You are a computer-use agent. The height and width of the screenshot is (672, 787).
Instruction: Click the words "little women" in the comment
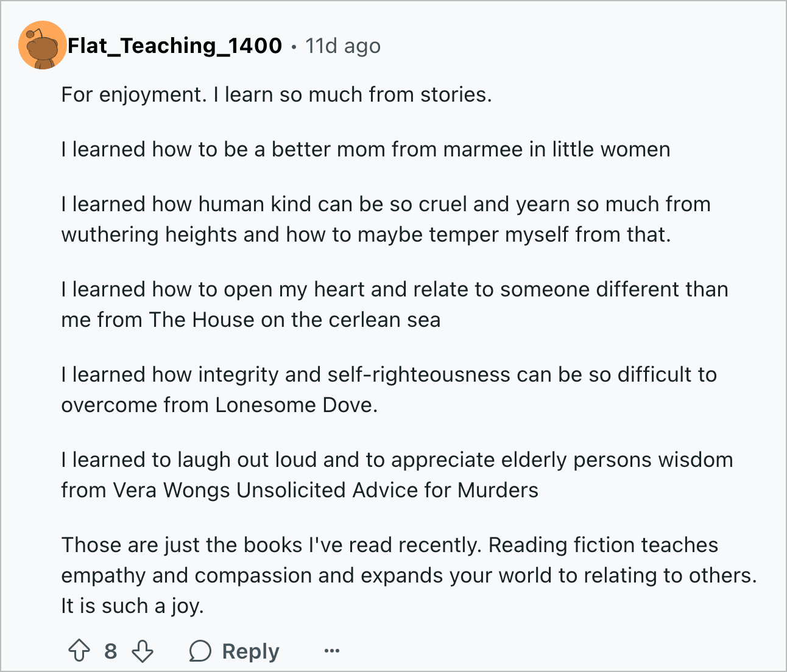(x=611, y=149)
